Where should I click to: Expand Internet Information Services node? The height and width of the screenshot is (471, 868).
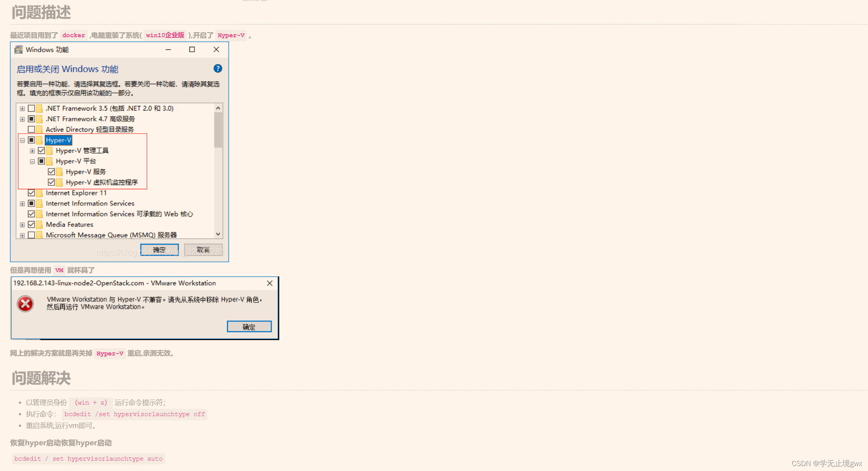click(22, 204)
